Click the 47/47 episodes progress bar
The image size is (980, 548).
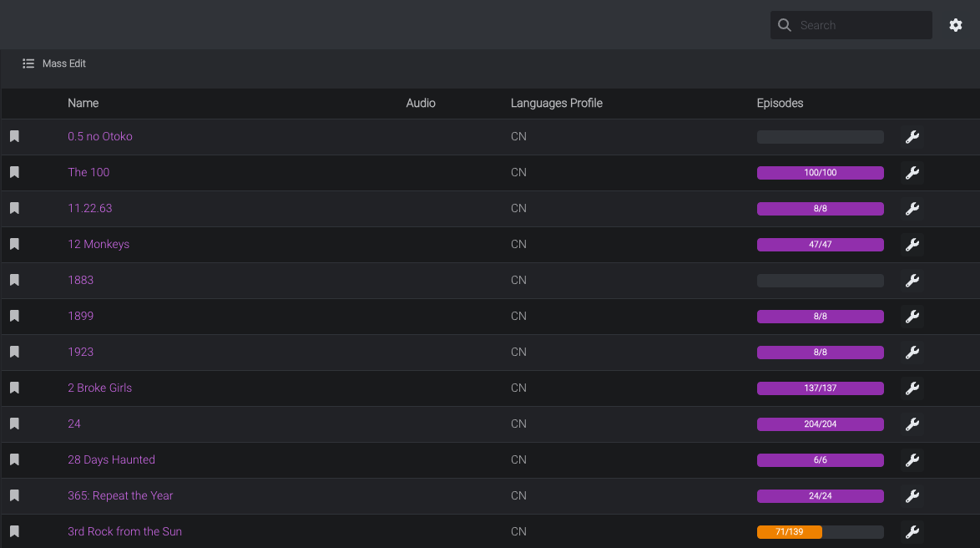click(x=820, y=245)
